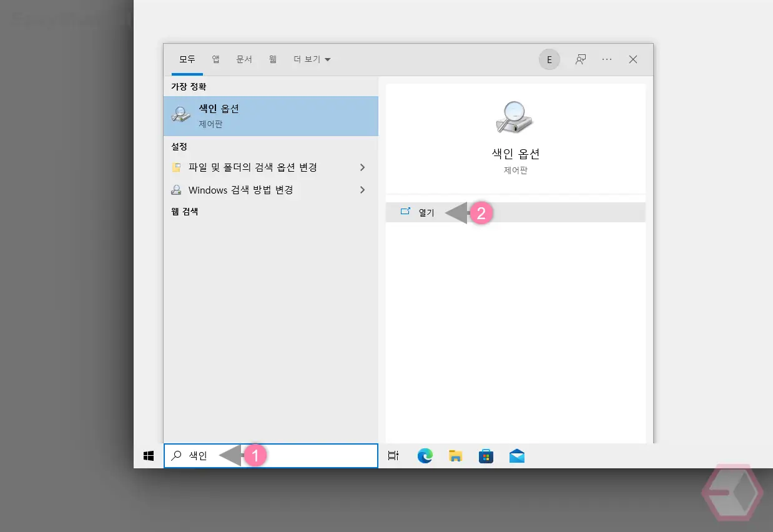
Task: Expand arrow next to 파일 및 폴더의 검색 옵션 변경
Action: (x=362, y=167)
